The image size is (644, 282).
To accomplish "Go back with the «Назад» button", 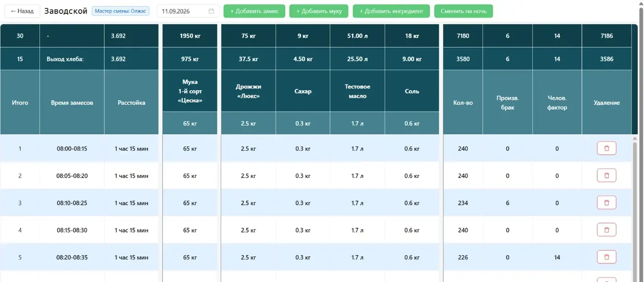I will 22,11.
